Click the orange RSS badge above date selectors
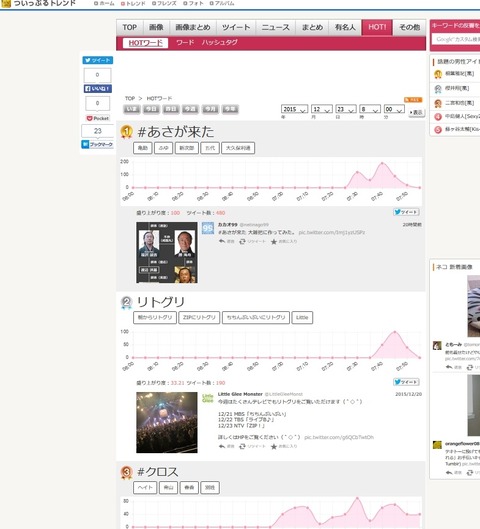The height and width of the screenshot is (529, 480). [x=413, y=100]
